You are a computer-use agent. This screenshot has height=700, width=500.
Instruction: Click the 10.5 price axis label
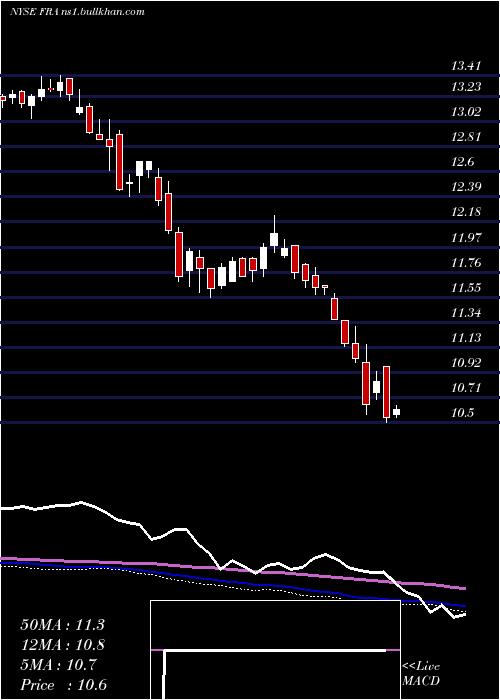coord(462,412)
